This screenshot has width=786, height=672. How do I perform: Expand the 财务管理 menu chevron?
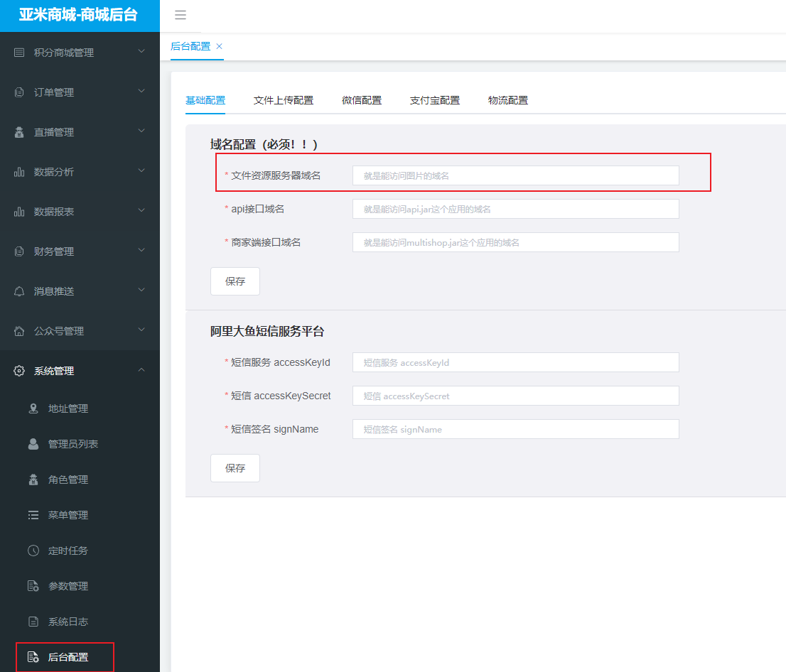click(141, 251)
